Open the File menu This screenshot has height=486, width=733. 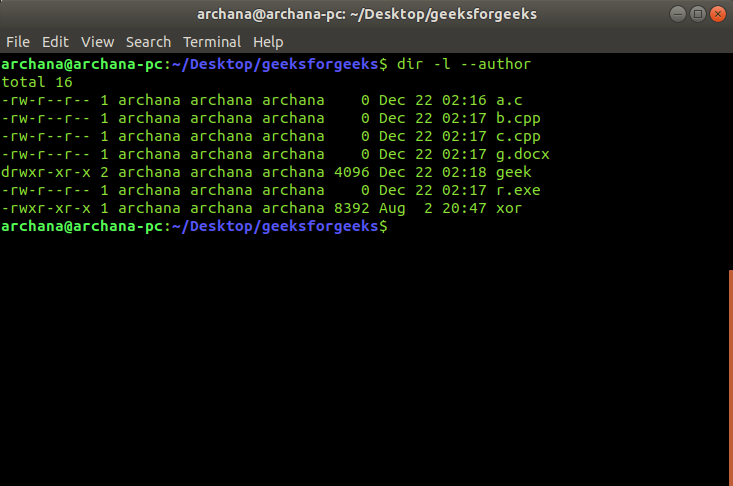click(x=18, y=42)
